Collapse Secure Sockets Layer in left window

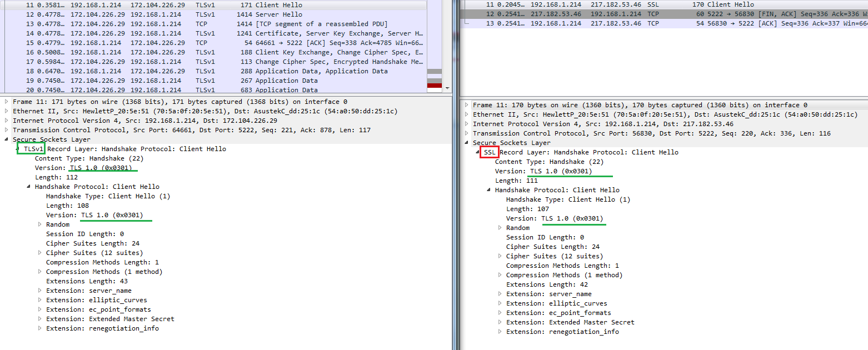click(x=7, y=139)
